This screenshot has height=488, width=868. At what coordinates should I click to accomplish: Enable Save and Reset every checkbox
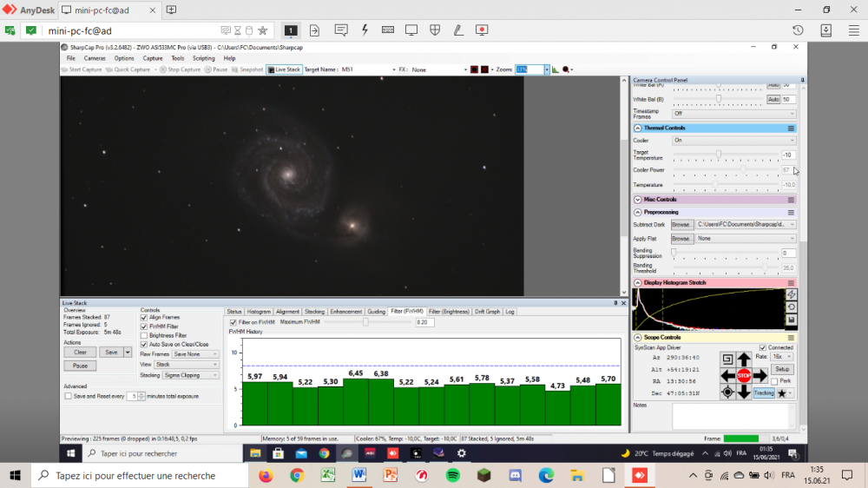click(x=68, y=397)
